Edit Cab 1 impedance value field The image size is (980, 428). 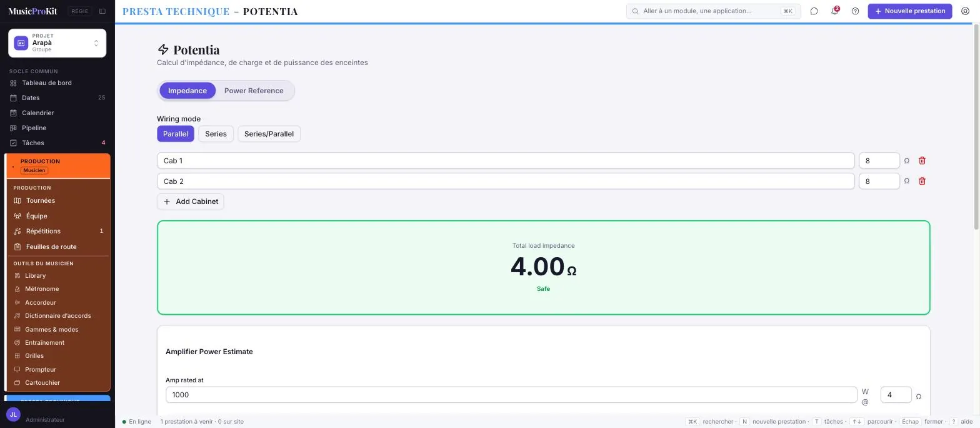click(879, 161)
